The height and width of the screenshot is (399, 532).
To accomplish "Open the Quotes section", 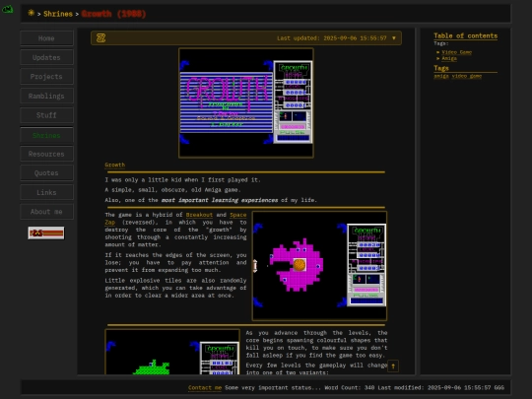I will [x=46, y=173].
